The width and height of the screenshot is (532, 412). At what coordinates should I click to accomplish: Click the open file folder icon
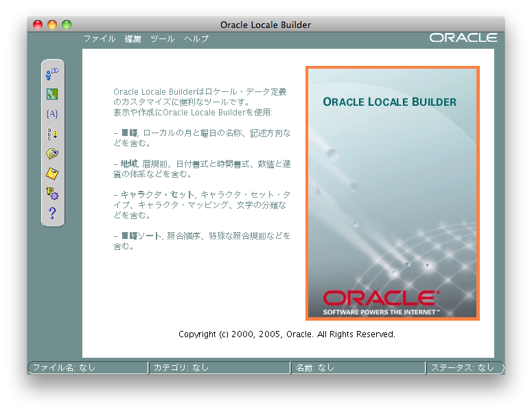[52, 154]
